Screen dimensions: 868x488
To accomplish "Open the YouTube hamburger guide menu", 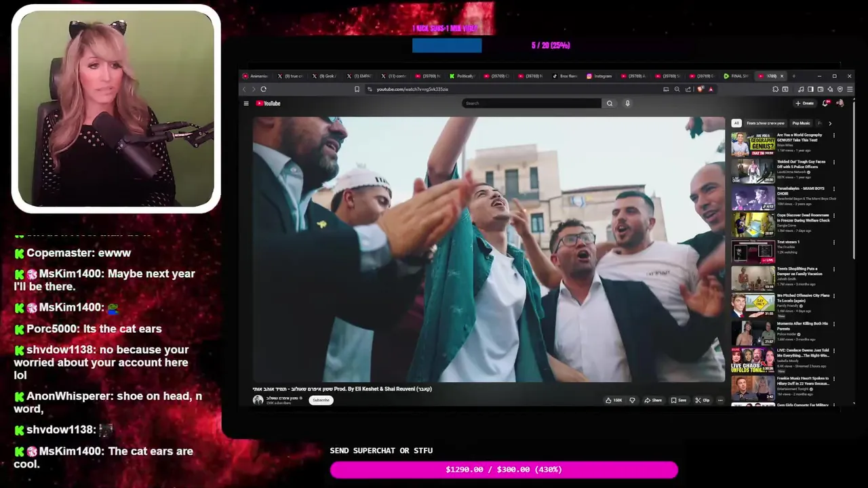I will [246, 104].
